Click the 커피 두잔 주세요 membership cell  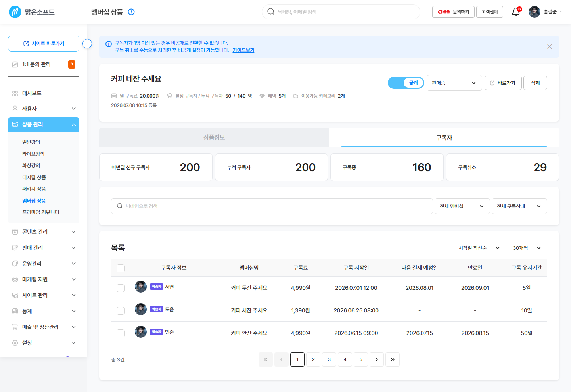(x=249, y=288)
